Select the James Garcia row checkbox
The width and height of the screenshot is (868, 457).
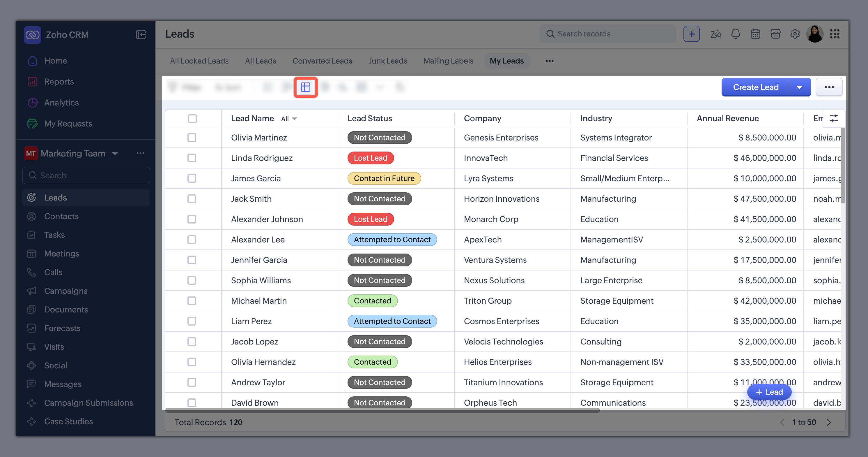pyautogui.click(x=192, y=178)
